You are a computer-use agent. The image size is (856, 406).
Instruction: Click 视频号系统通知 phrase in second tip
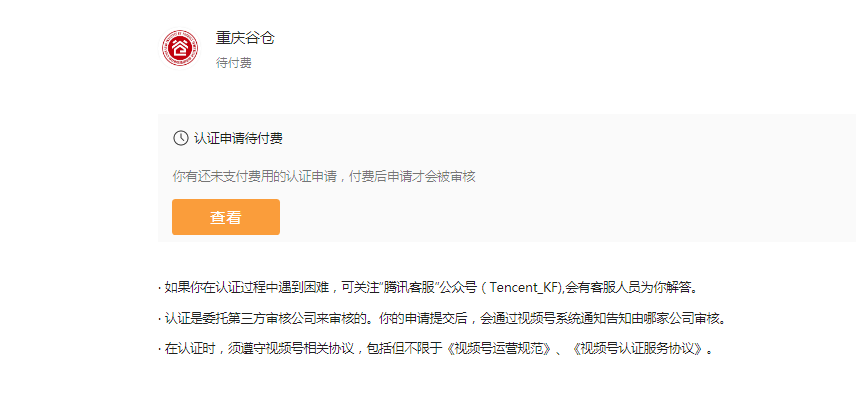pos(562,318)
